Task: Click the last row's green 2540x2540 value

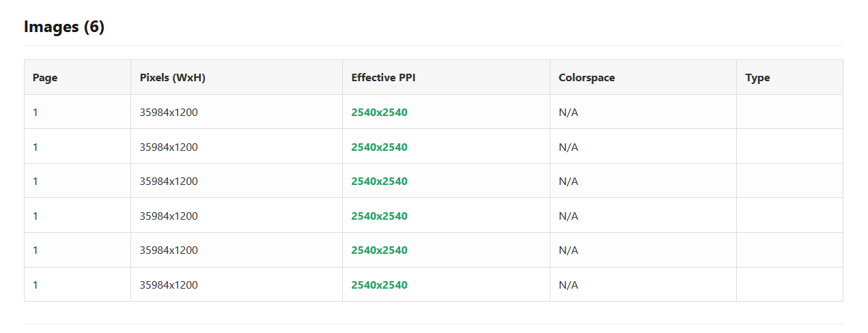Action: 379,285
